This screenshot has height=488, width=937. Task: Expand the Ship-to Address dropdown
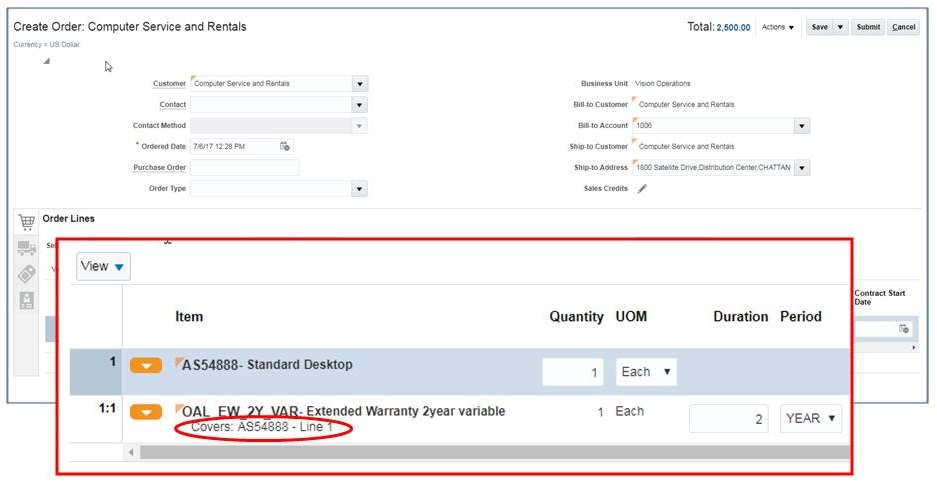pos(802,168)
